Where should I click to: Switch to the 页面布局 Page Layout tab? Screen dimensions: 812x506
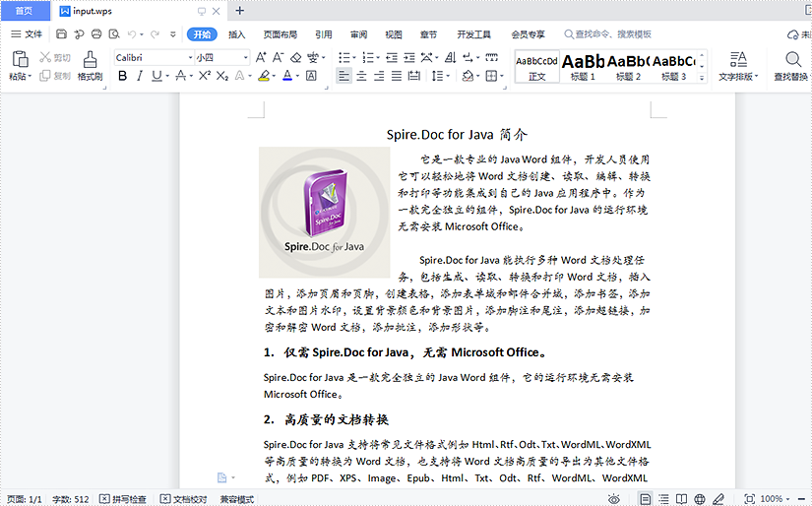click(x=281, y=34)
